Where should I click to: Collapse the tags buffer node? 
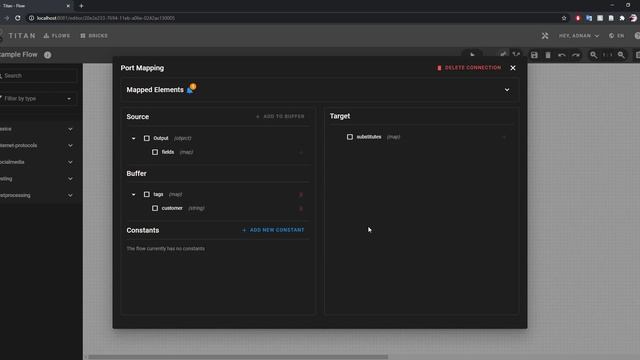[x=133, y=195]
